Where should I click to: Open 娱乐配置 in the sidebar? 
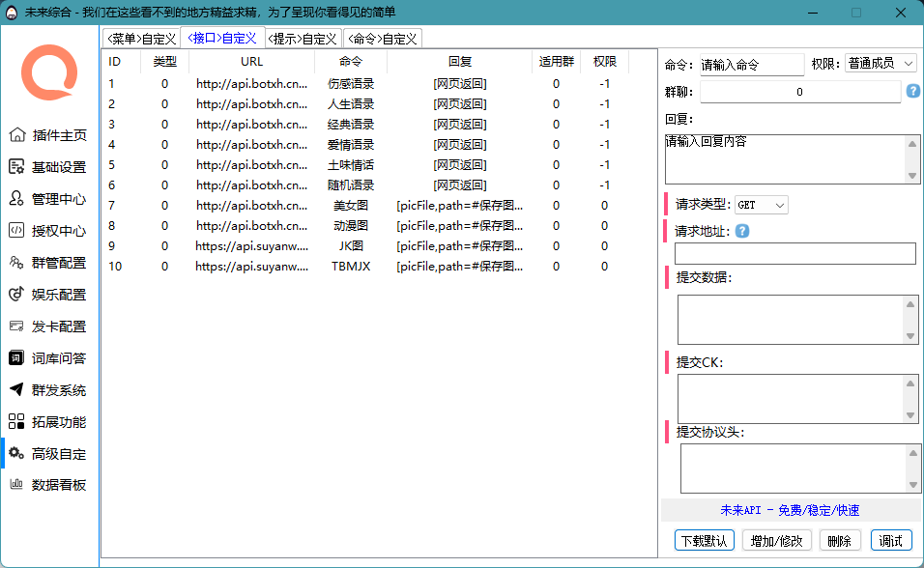[17, 295]
